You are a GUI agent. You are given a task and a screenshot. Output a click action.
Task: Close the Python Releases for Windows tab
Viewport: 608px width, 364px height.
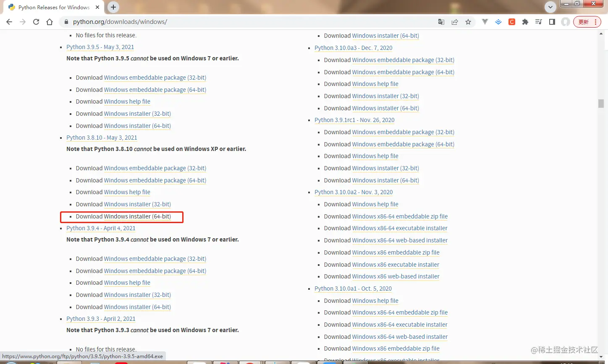tap(97, 7)
